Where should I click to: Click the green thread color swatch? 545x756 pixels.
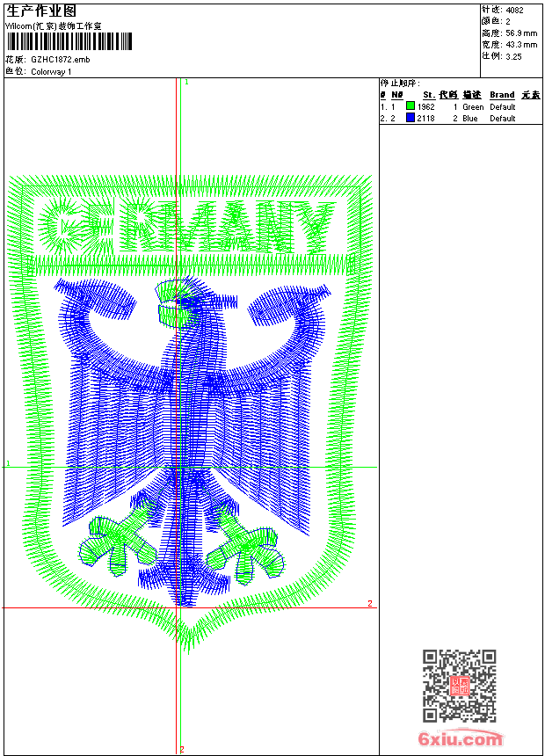pos(411,106)
